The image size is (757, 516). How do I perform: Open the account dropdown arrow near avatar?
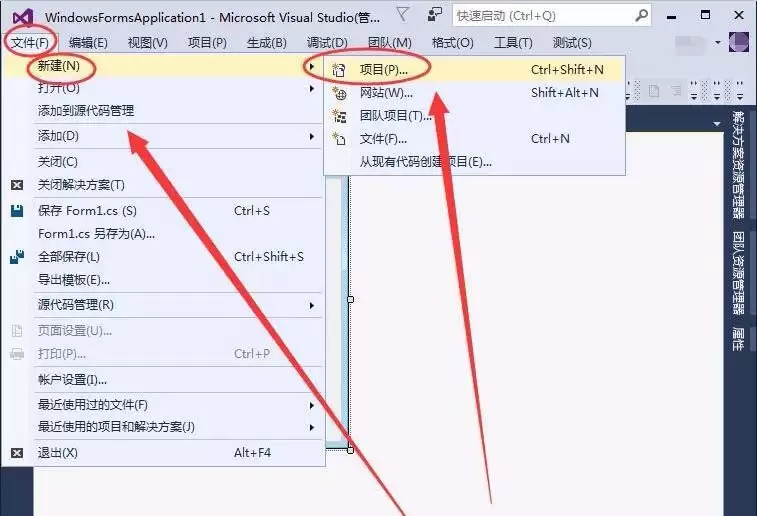718,42
